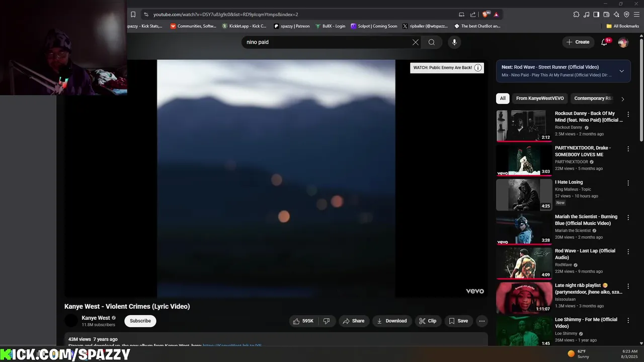Open the more actions three-dot button

pos(482,321)
